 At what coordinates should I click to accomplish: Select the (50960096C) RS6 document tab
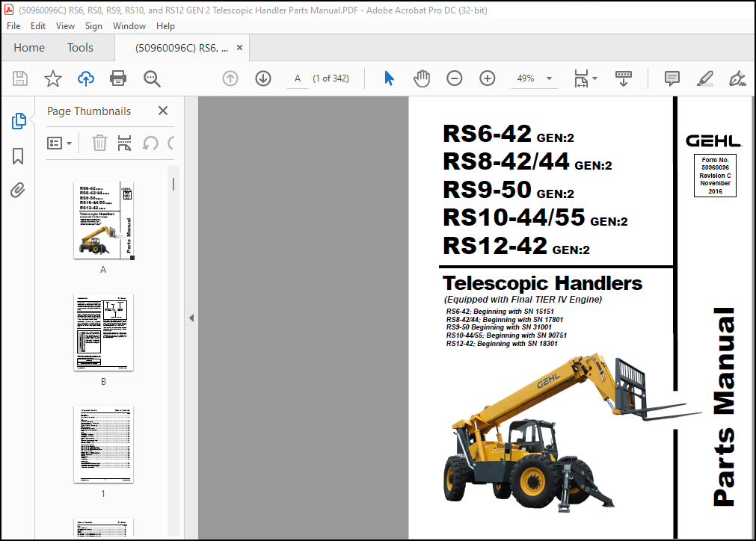point(182,48)
